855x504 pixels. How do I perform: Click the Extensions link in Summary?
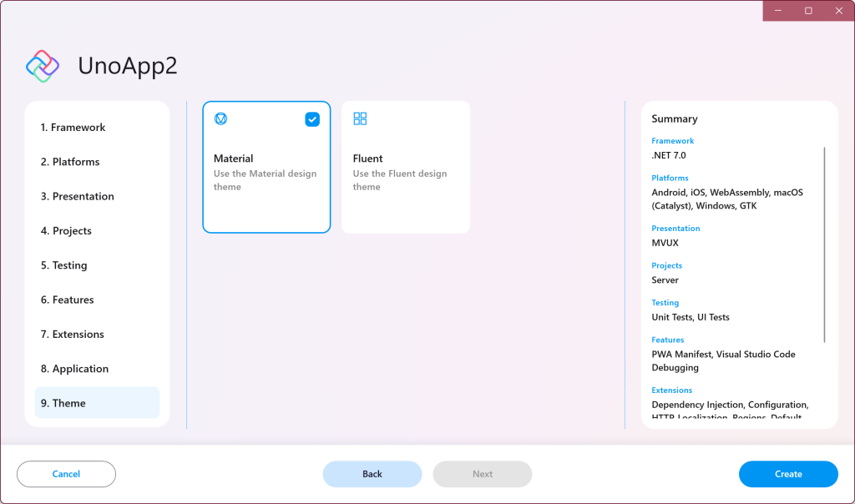[x=672, y=390]
